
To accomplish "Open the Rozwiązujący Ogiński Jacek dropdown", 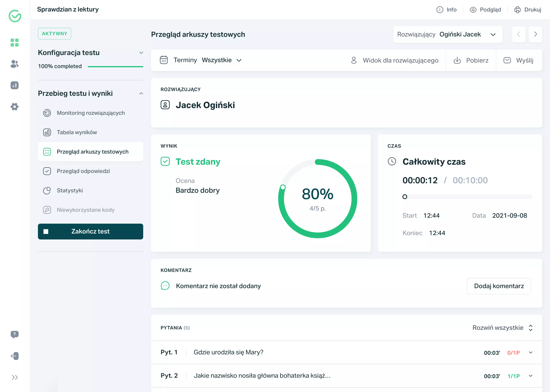I will tap(448, 34).
